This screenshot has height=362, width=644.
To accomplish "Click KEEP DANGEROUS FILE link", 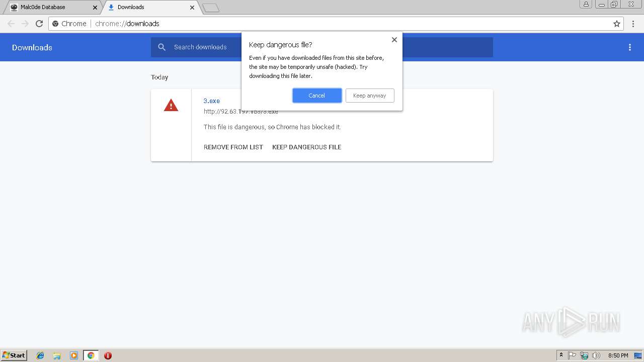I will pyautogui.click(x=307, y=147).
